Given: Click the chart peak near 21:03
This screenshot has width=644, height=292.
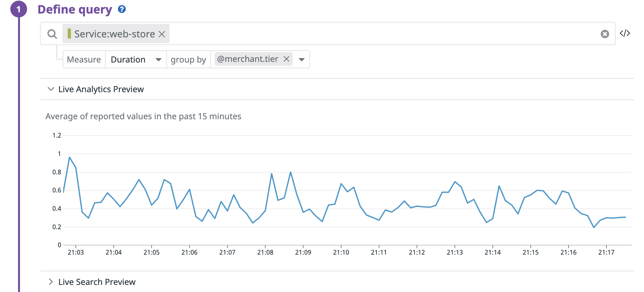Looking at the screenshot, I should 70,157.
